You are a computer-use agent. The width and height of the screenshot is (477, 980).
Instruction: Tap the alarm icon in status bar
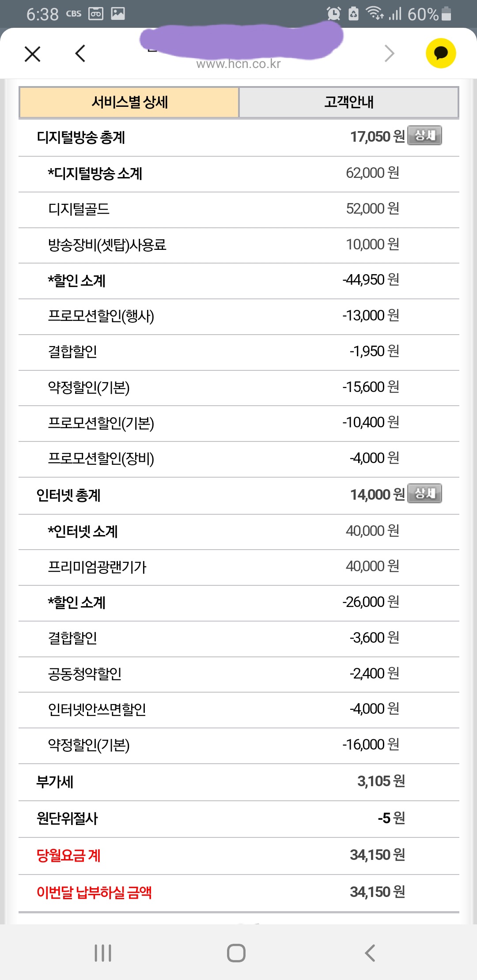[334, 14]
